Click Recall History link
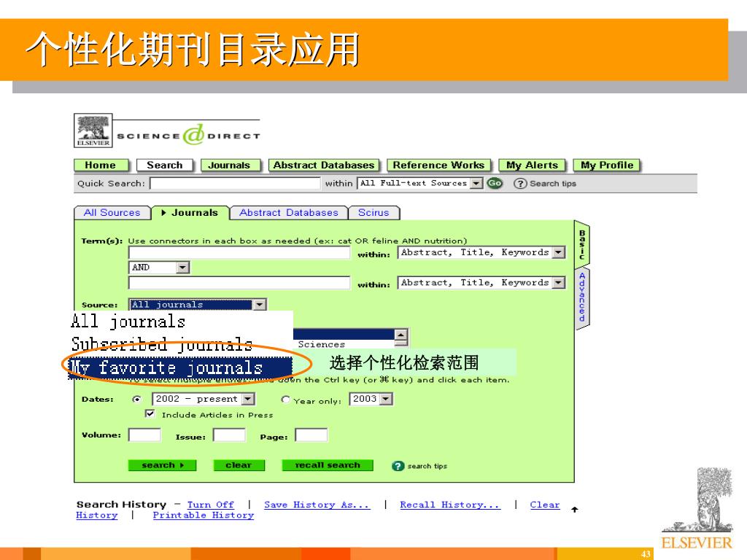 pyautogui.click(x=450, y=505)
